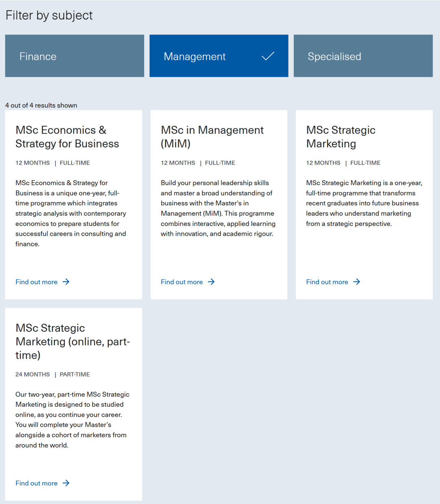Image resolution: width=440 pixels, height=504 pixels.
Task: Click the checkmark icon on Management filter
Action: tap(268, 56)
